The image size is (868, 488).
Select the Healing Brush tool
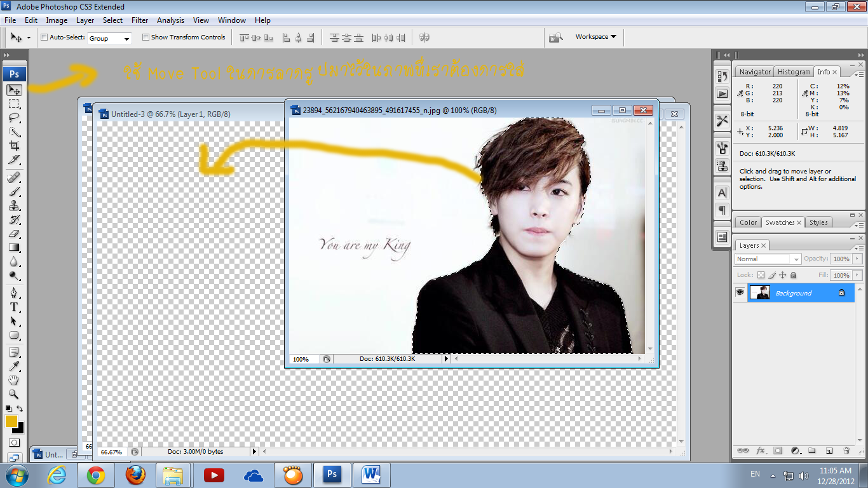(14, 177)
